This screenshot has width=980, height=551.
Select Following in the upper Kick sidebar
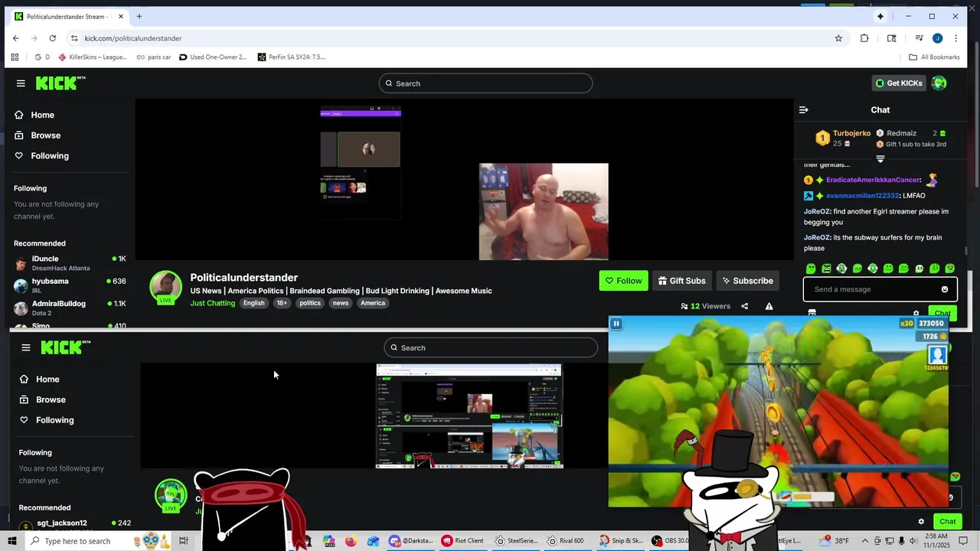(50, 156)
